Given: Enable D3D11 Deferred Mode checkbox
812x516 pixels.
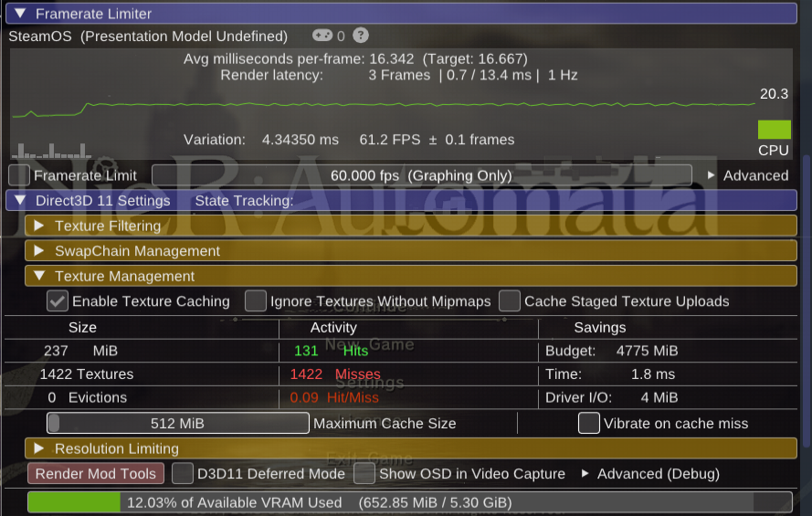Looking at the screenshot, I should (183, 474).
